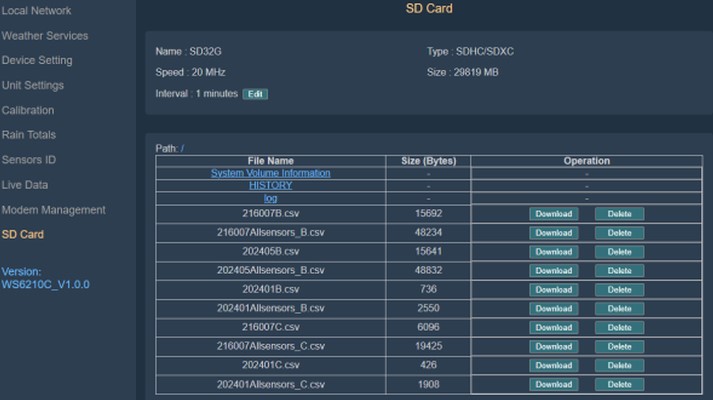Delete the 202401Allsensors_C.csv file
The width and height of the screenshot is (713, 400).
619,384
